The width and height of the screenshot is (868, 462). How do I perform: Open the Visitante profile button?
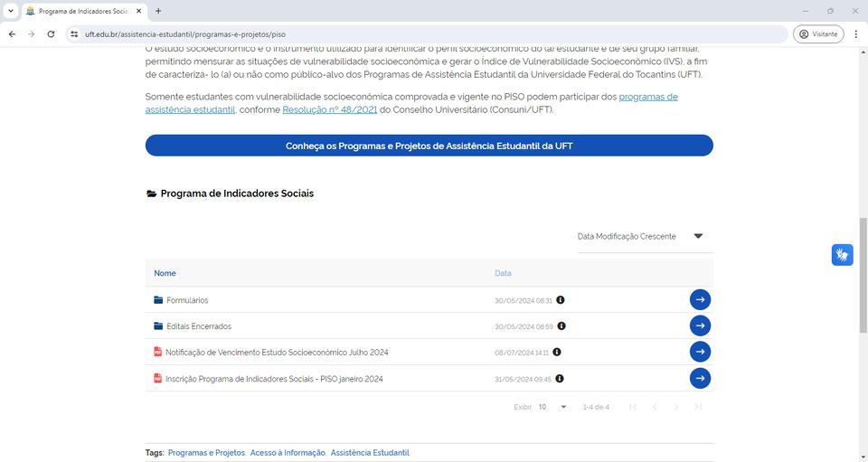[x=818, y=34]
